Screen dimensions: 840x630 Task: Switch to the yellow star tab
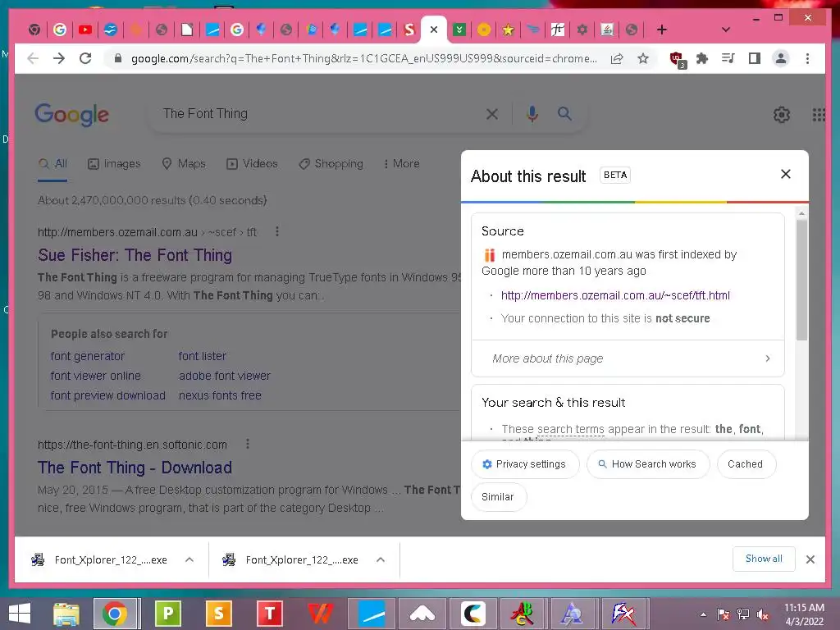[508, 30]
